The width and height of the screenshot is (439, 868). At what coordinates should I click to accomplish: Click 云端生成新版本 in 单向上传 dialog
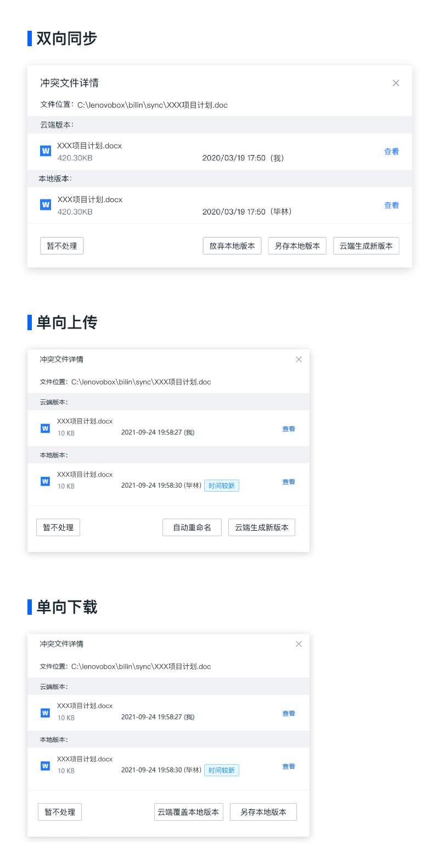[x=262, y=527]
